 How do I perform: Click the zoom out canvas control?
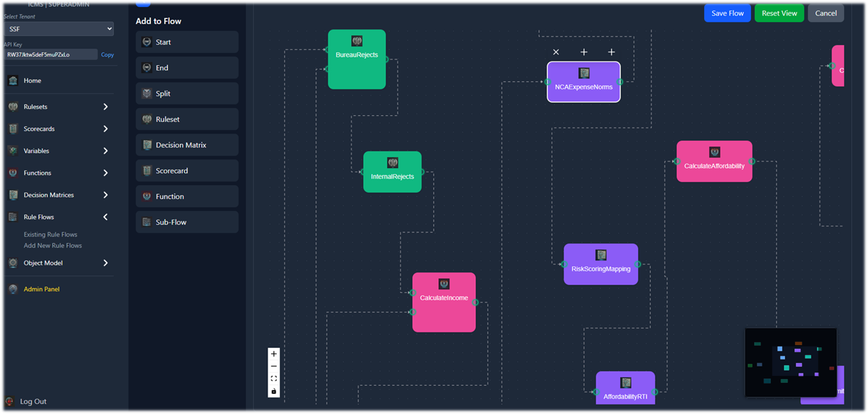[274, 366]
